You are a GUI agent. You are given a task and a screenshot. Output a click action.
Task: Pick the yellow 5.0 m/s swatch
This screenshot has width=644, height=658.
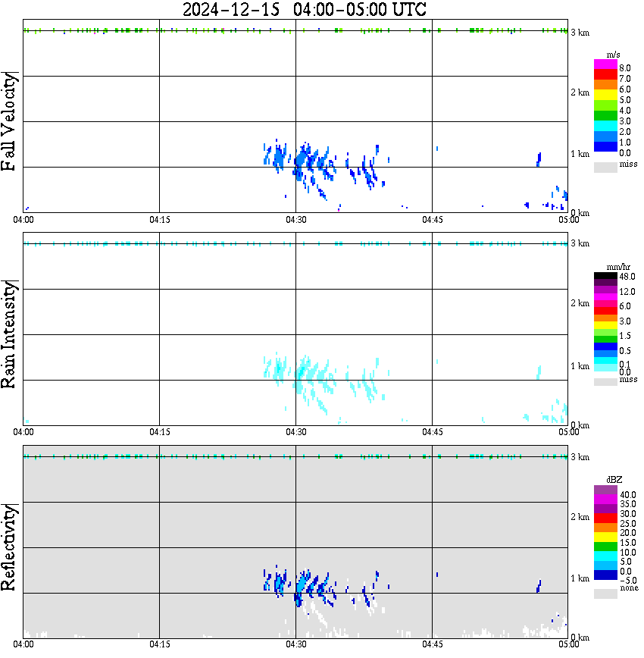click(605, 96)
